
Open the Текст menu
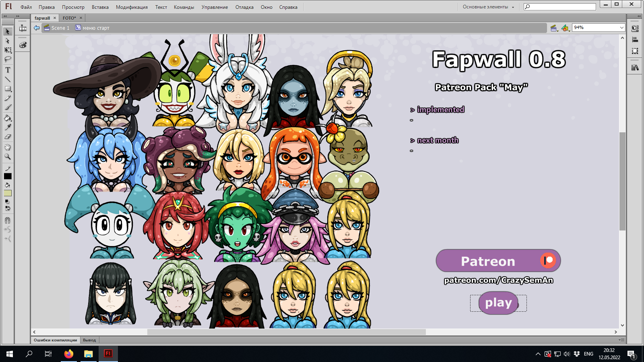pos(161,7)
